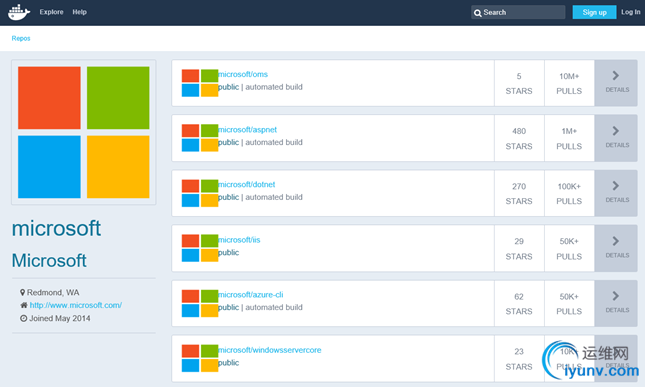The height and width of the screenshot is (387, 645).
Task: Click the 23 STARS count on microsoft/windowsservercore
Action: click(x=519, y=359)
